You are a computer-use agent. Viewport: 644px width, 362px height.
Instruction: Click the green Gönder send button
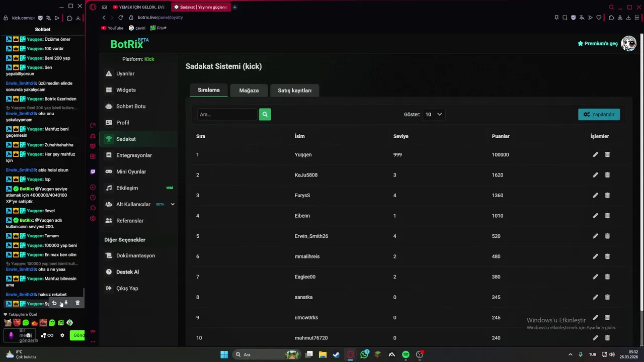click(78, 335)
